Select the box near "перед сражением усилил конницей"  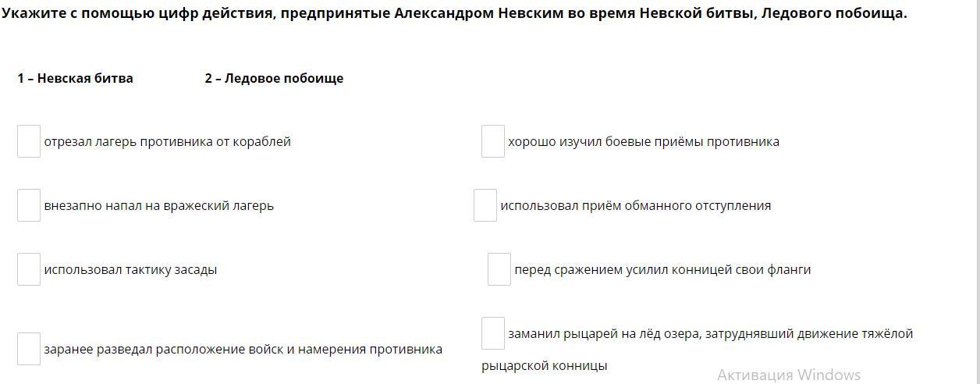(499, 269)
